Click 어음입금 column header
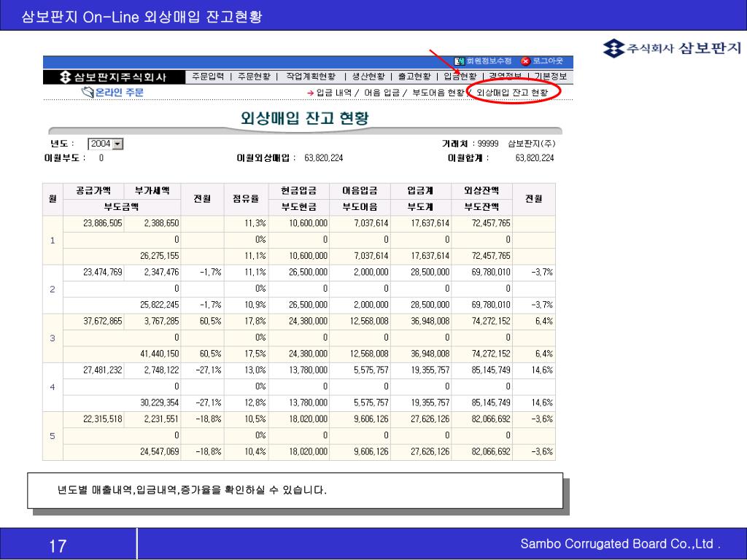747x560 pixels. pyautogui.click(x=360, y=190)
